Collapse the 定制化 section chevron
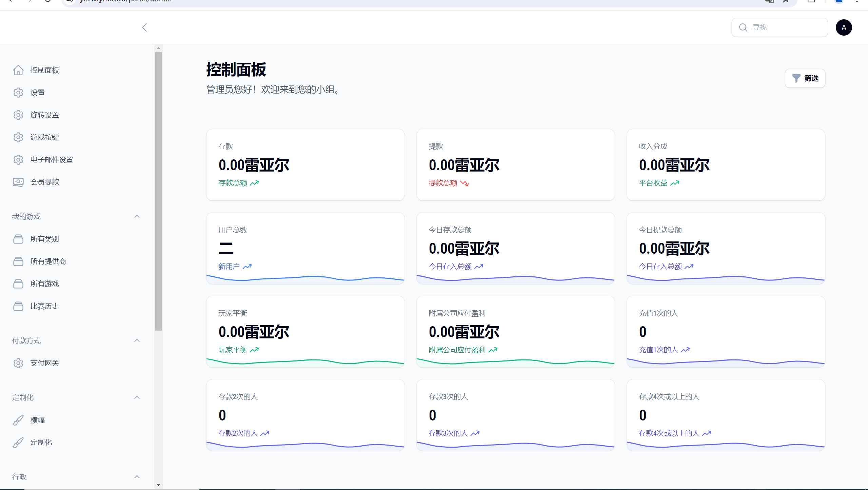Image resolution: width=868 pixels, height=490 pixels. pyautogui.click(x=137, y=397)
